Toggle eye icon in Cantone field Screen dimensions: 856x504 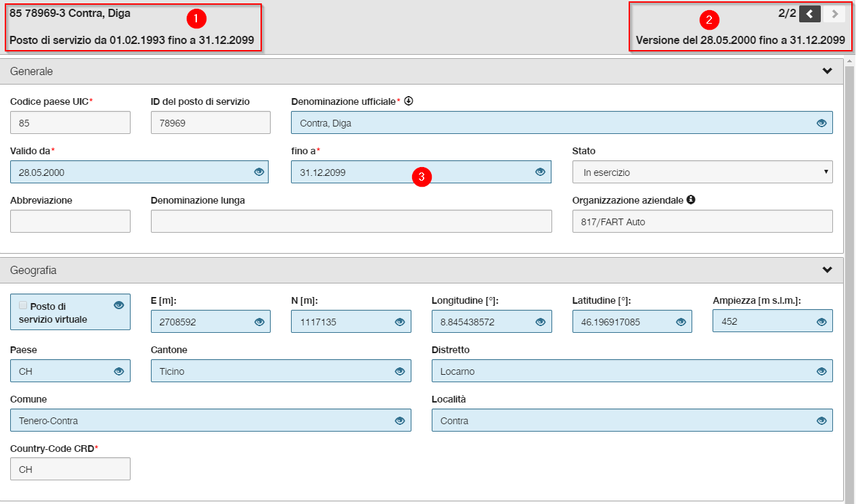click(x=399, y=371)
